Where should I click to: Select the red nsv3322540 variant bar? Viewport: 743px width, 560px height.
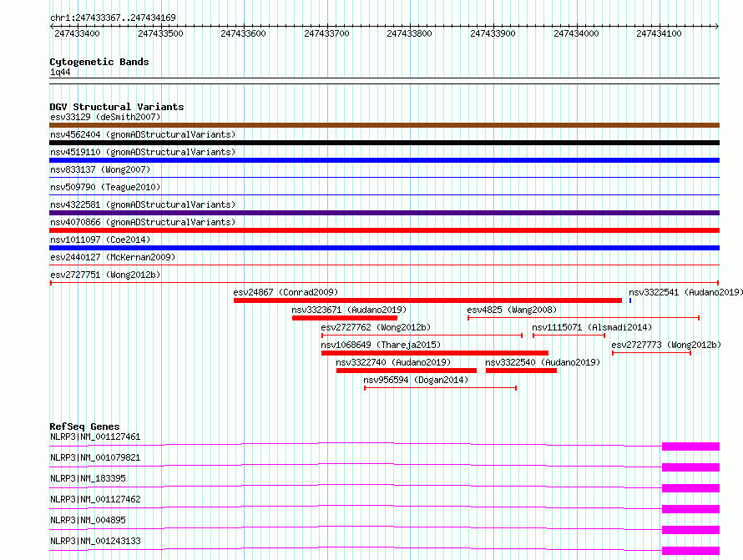(x=521, y=371)
